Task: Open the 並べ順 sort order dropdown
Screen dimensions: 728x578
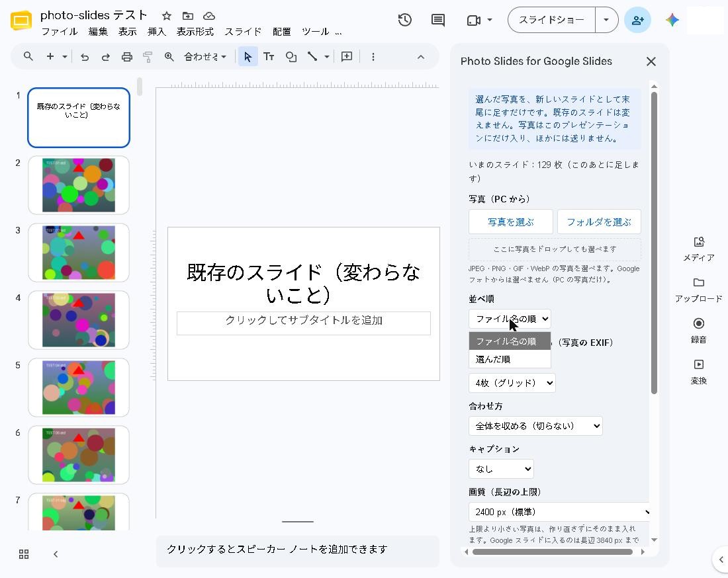Action: pyautogui.click(x=510, y=319)
